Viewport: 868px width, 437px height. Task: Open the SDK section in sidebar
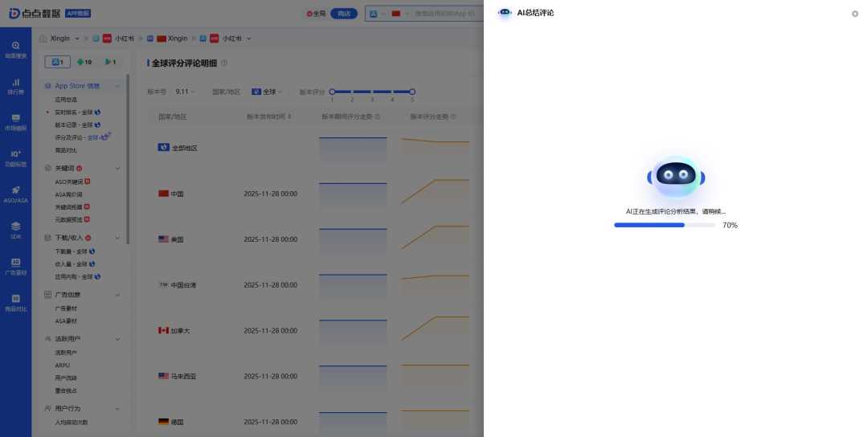pyautogui.click(x=15, y=228)
